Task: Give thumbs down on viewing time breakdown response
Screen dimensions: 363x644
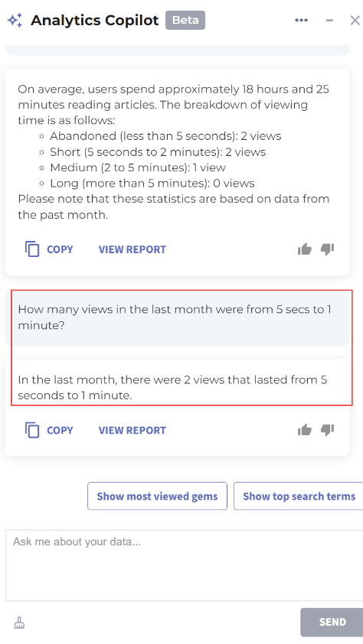Action: click(327, 249)
